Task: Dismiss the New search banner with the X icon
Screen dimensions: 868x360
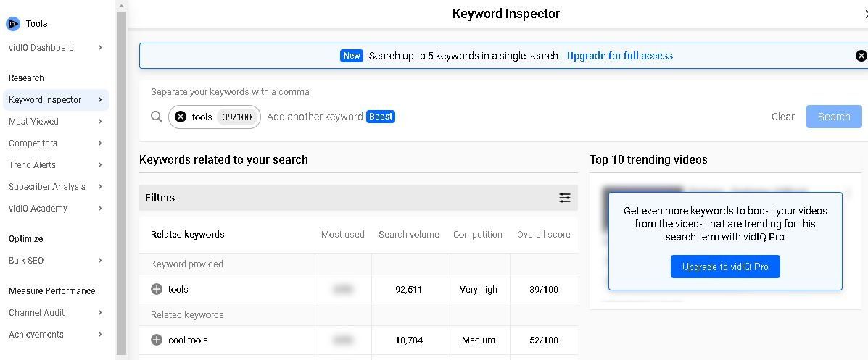Action: coord(861,56)
